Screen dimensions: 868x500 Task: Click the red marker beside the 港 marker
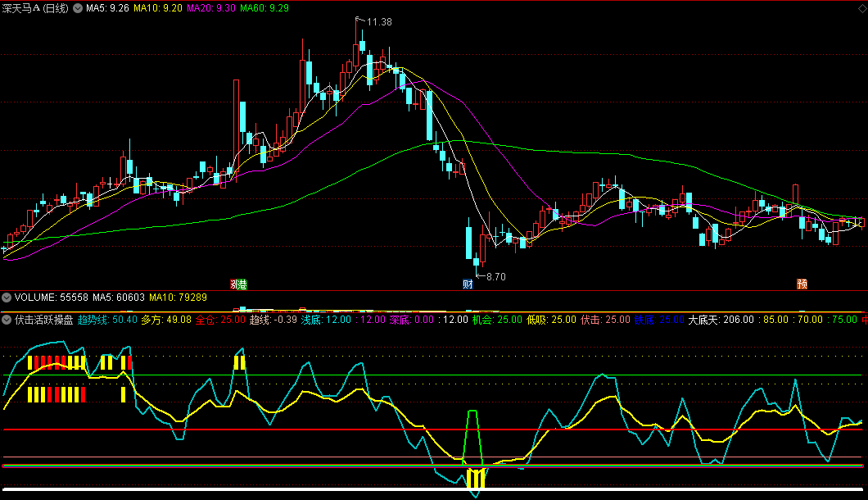tap(233, 284)
